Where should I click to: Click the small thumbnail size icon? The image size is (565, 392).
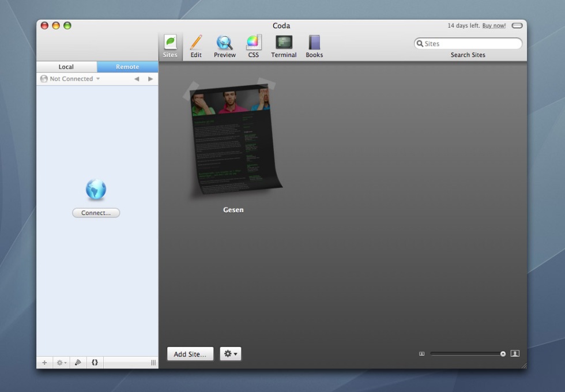(x=421, y=354)
